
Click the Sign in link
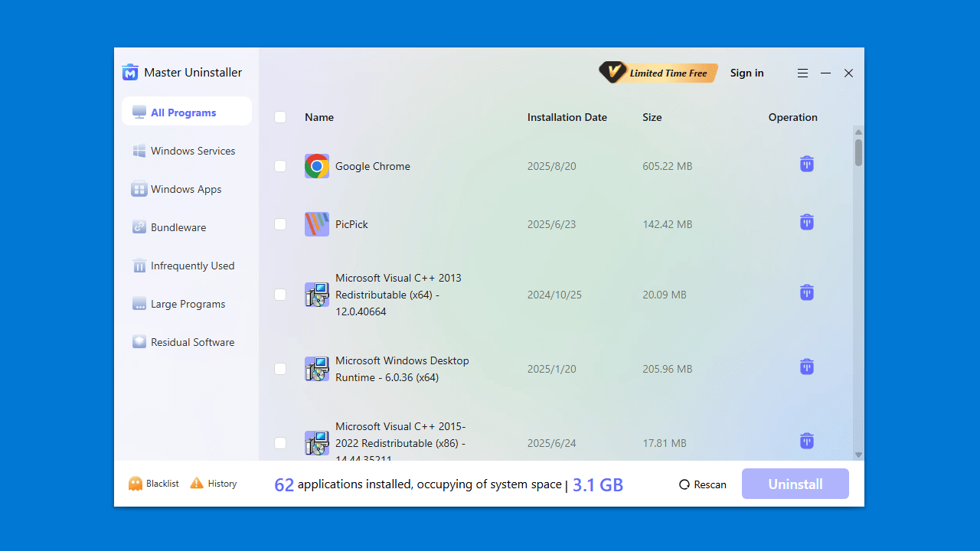[747, 73]
